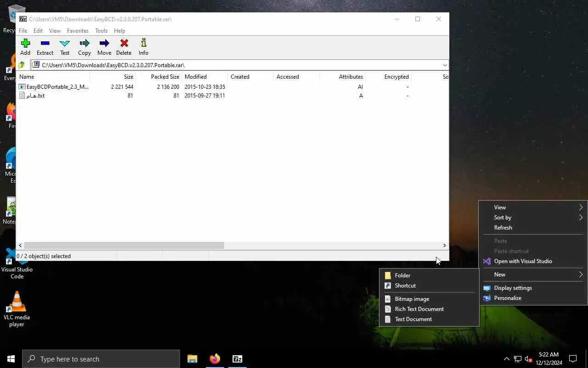Go up one folder level arrow
The height and width of the screenshot is (368, 588).
[22, 65]
